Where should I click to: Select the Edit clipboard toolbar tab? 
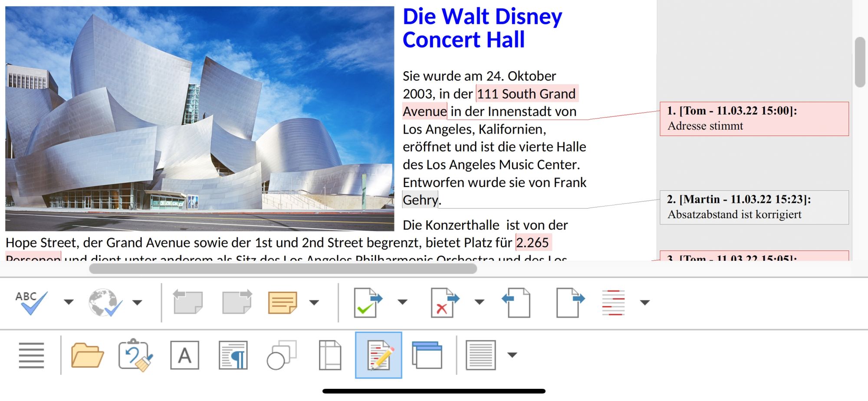(136, 355)
